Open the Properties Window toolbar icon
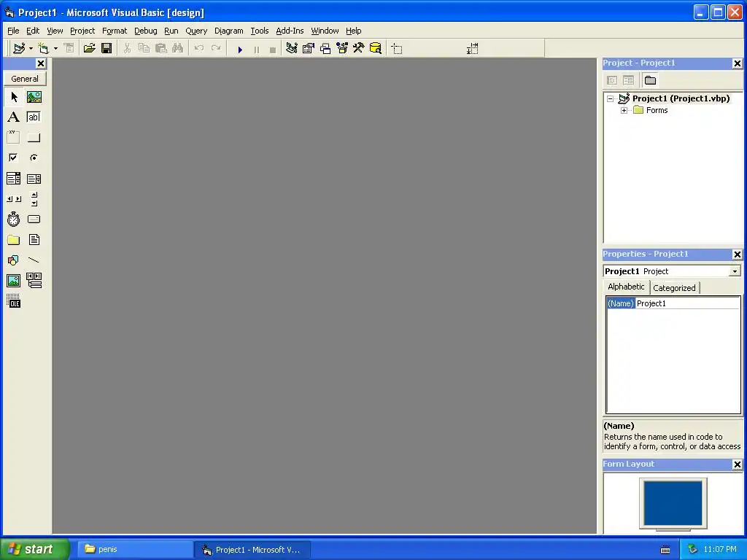 pyautogui.click(x=309, y=48)
